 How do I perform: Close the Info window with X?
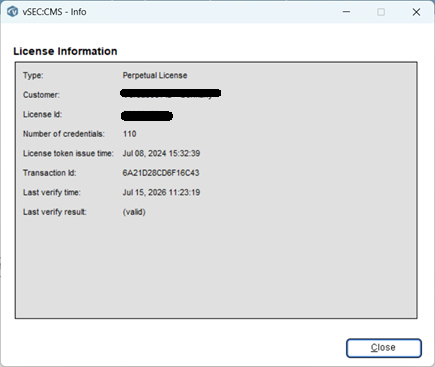tap(416, 12)
